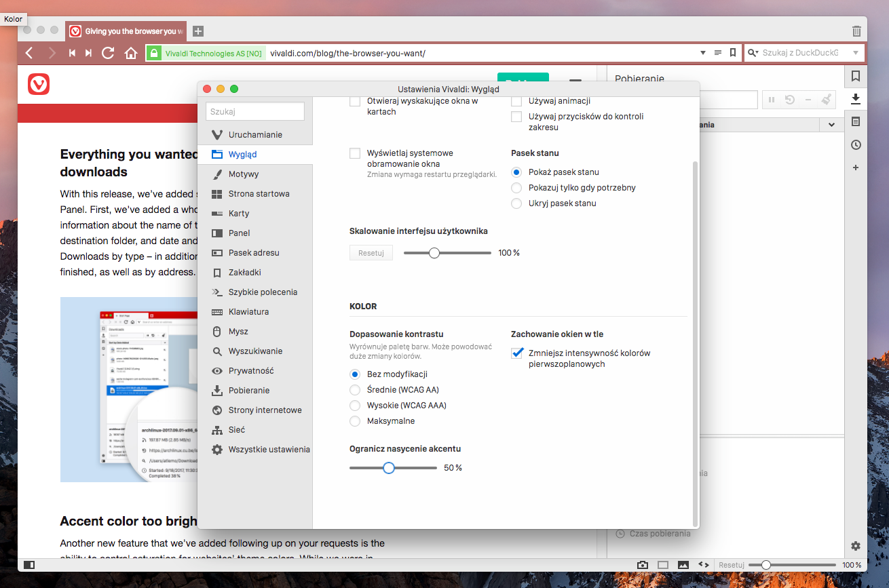Viewport: 889px width, 588px height.
Task: Click the DuckDuckGo search field
Action: [803, 53]
